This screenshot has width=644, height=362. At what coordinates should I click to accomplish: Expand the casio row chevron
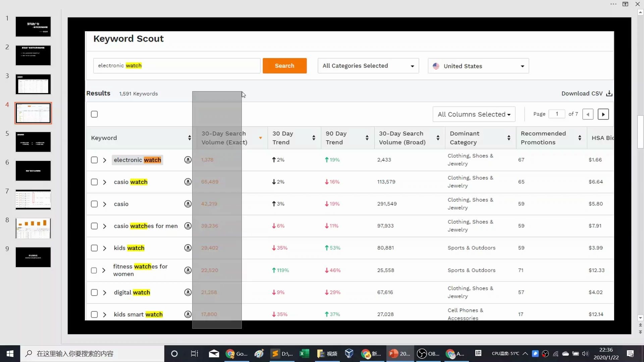tap(105, 204)
